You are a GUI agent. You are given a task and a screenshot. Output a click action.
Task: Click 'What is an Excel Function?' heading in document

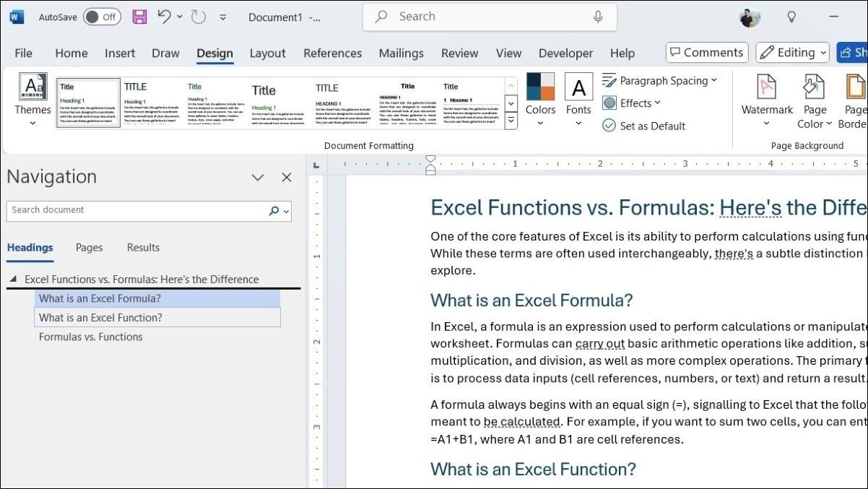pyautogui.click(x=533, y=469)
